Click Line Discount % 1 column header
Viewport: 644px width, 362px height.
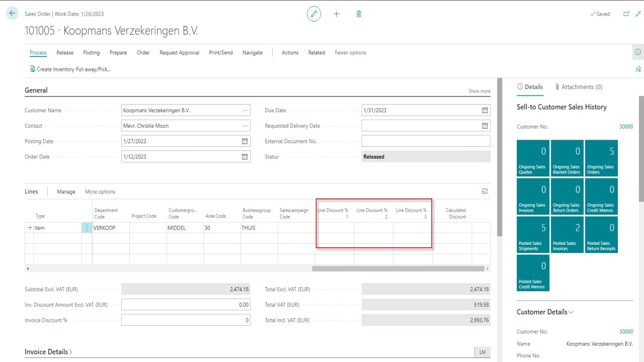pos(333,213)
